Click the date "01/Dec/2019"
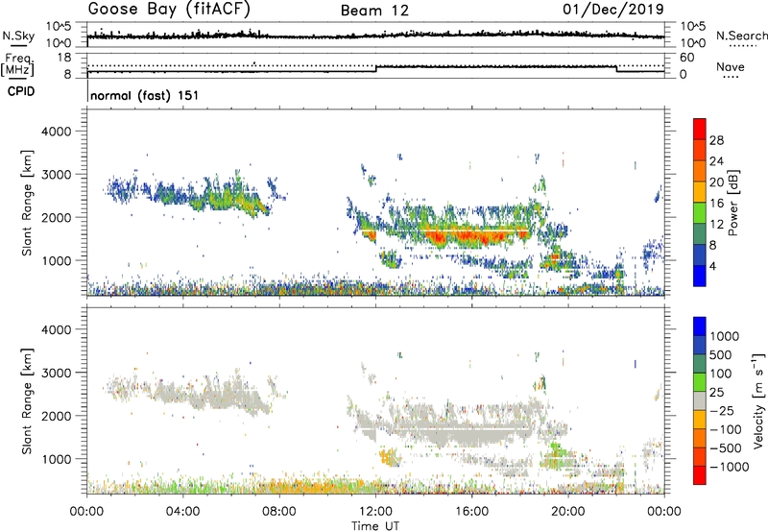Viewport: 768px width, 532px height. click(x=613, y=10)
